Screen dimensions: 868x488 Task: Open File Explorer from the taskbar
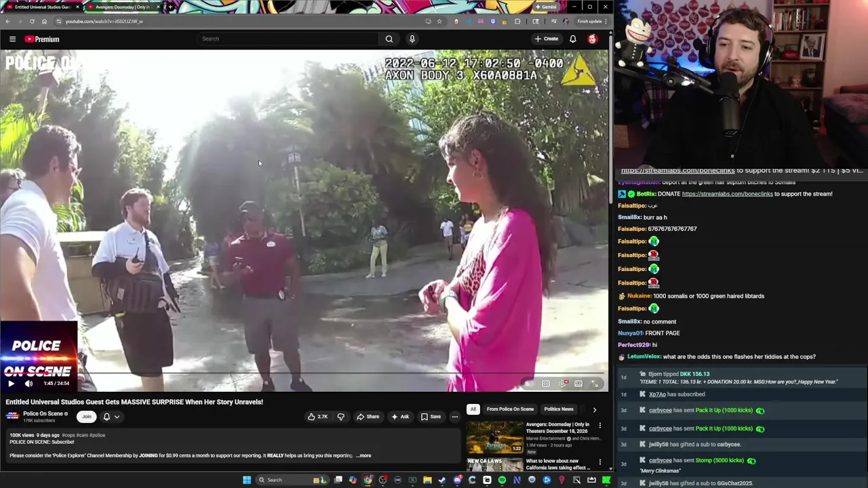coord(427,480)
